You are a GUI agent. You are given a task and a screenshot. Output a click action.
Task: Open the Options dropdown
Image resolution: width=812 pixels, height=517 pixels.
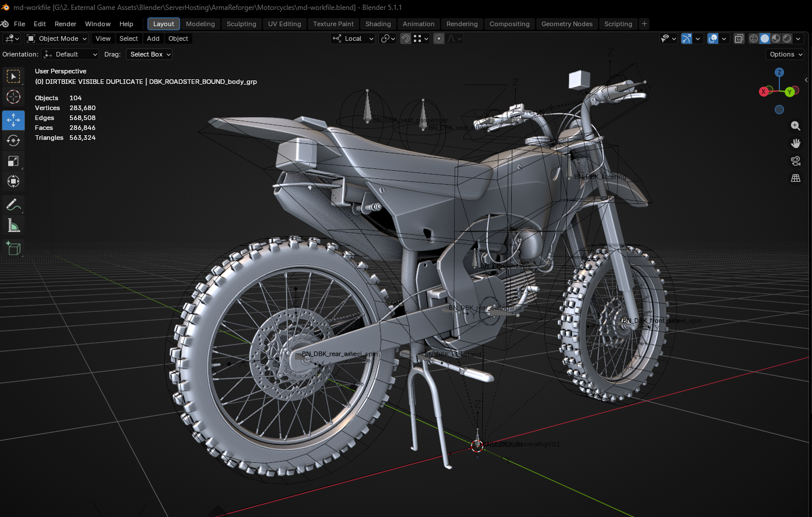point(785,54)
